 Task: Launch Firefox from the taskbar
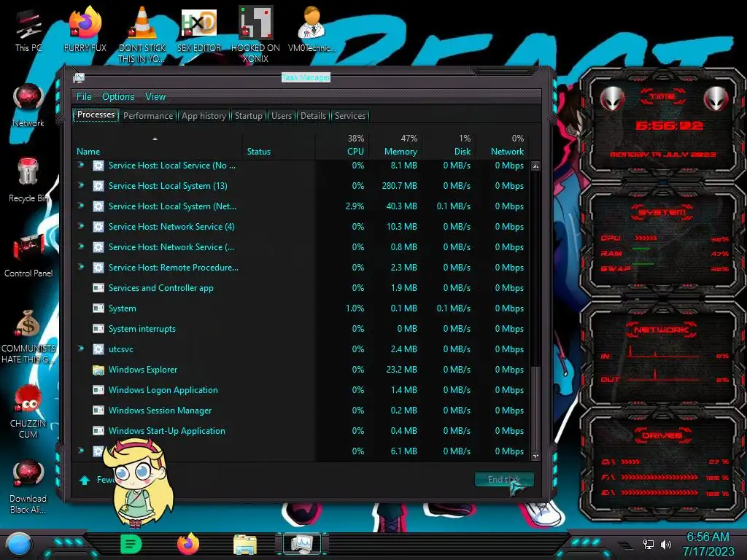point(188,544)
